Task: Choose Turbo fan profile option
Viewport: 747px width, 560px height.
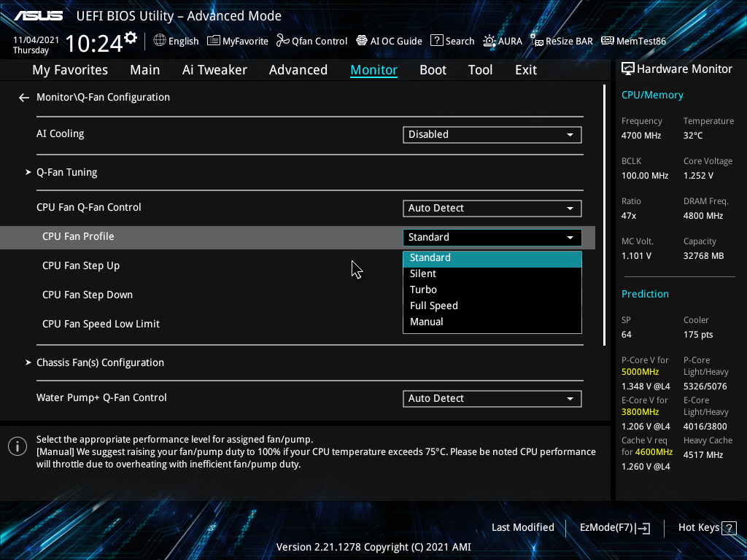Action: [492, 290]
